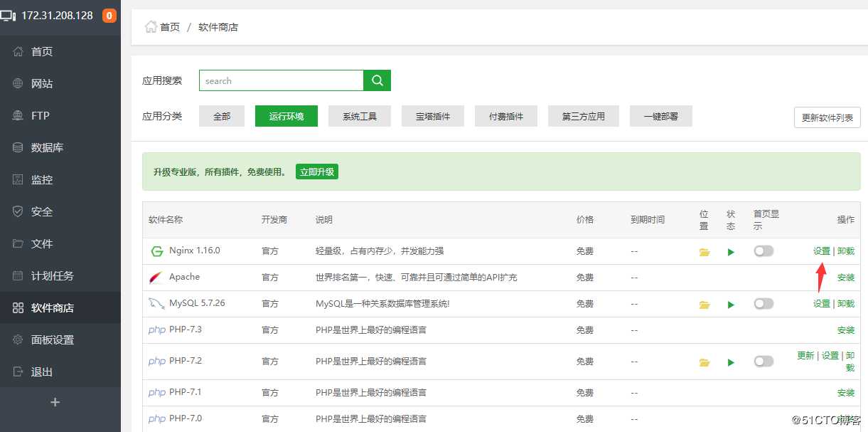Open Nginx folder location icon
868x432 pixels.
pyautogui.click(x=704, y=252)
